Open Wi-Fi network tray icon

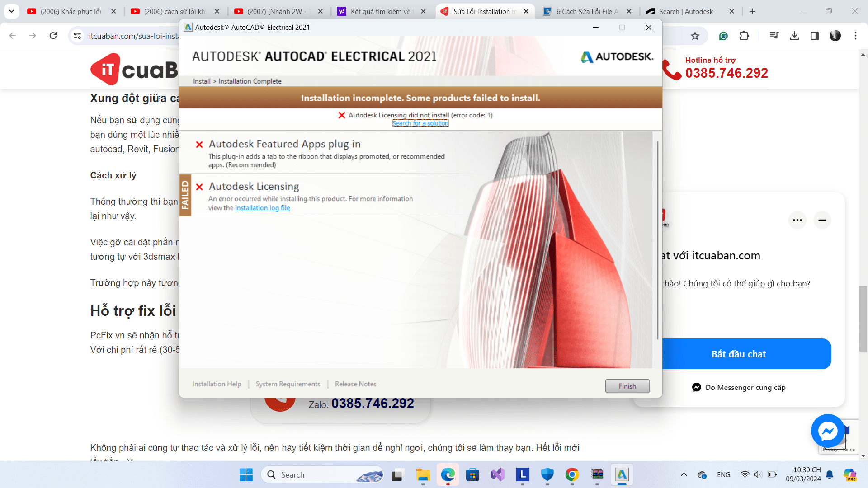point(745,475)
